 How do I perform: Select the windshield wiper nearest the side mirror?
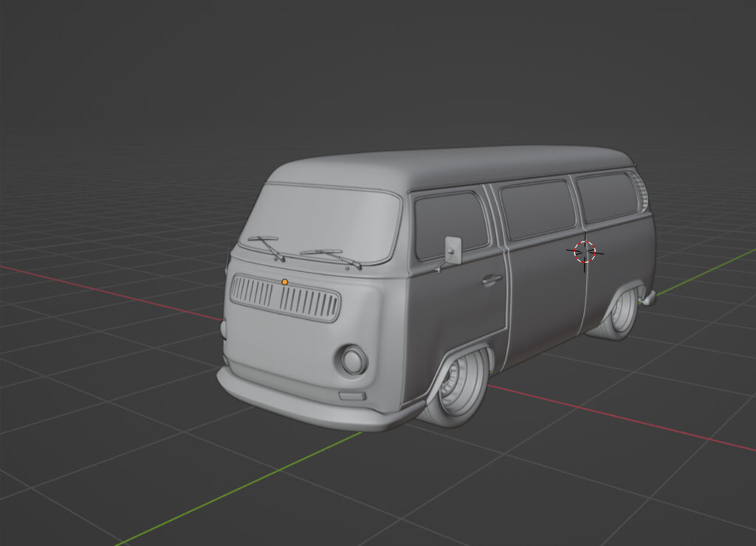[x=331, y=258]
